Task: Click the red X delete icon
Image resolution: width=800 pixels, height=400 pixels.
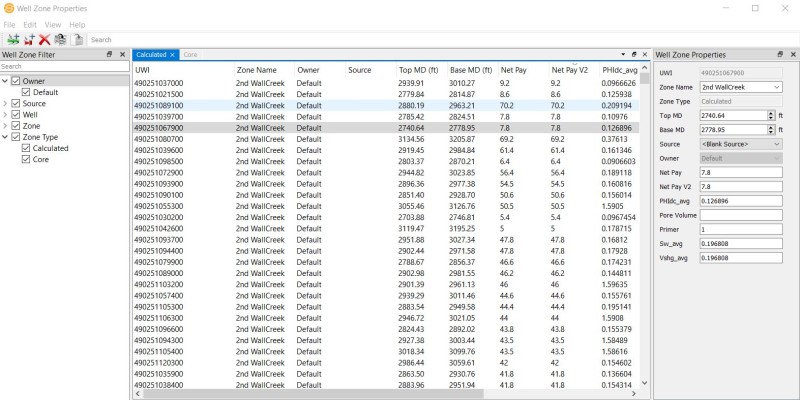Action: [44, 39]
